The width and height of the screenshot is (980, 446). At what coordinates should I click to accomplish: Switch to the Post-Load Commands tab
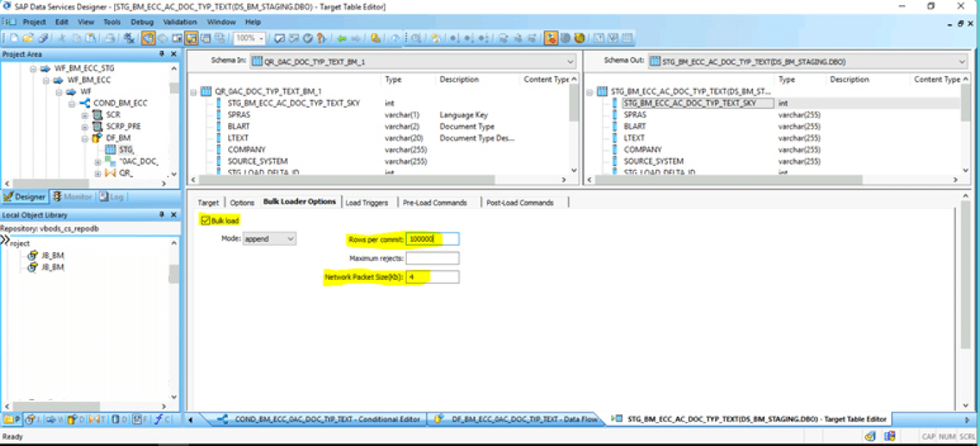520,203
